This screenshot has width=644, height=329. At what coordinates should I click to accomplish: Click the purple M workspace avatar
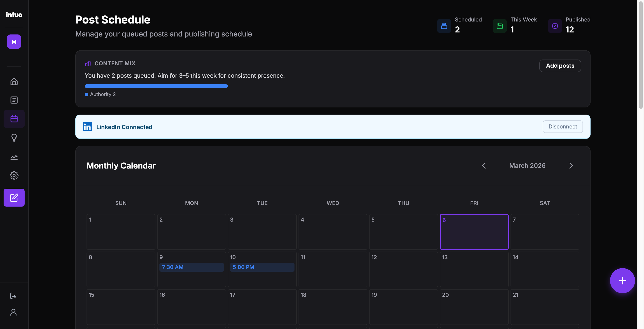(14, 42)
